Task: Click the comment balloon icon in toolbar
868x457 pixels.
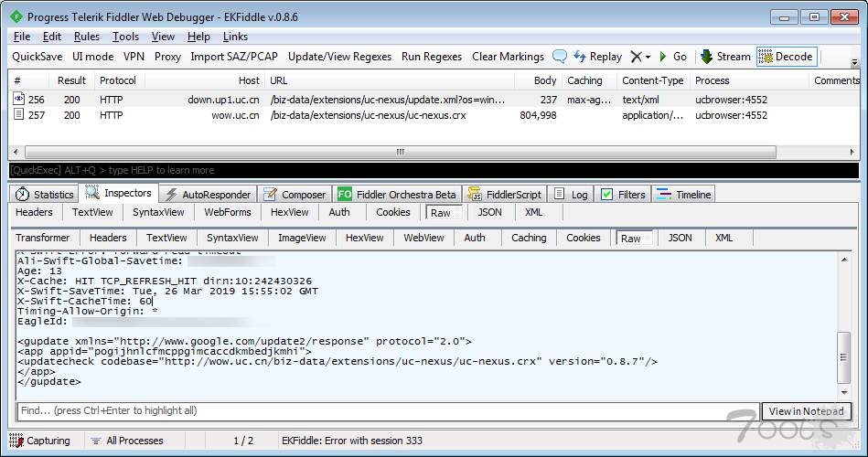Action: [x=560, y=57]
